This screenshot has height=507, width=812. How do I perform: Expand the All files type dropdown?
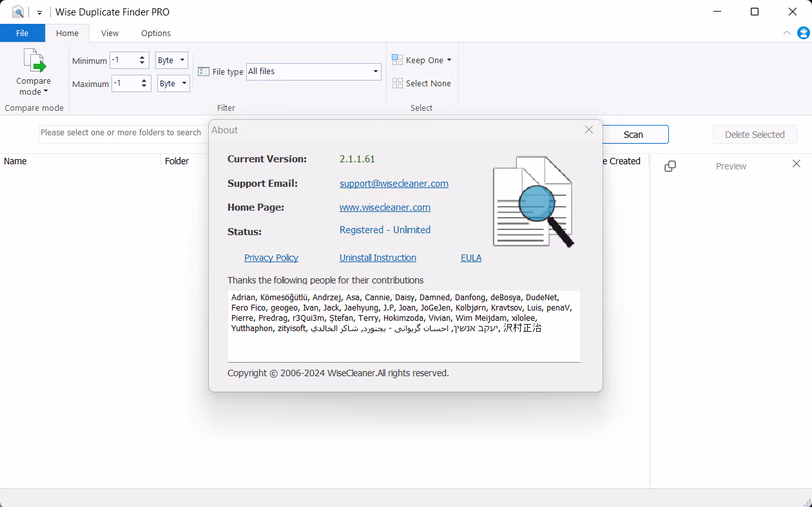[x=314, y=72]
